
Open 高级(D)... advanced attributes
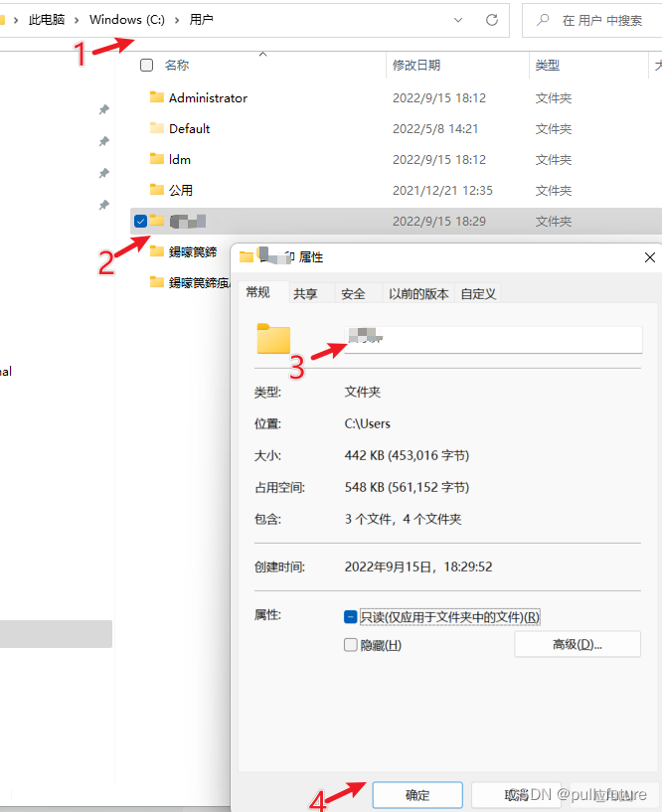point(578,644)
